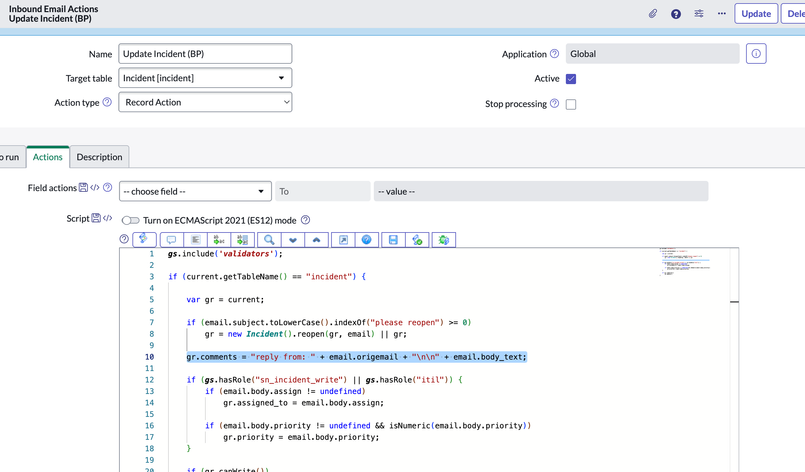Click the code icon beside Script label
Image resolution: width=805 pixels, height=472 pixels.
point(107,218)
